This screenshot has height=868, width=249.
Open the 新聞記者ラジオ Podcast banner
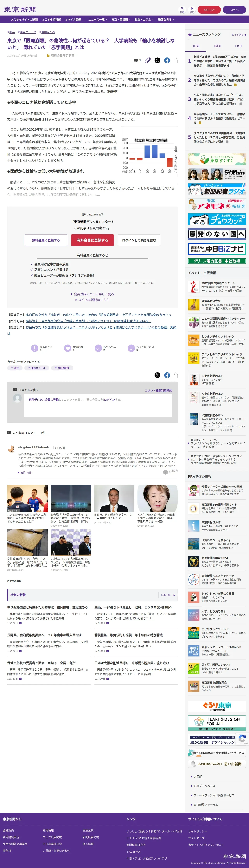pyautogui.click(x=217, y=189)
